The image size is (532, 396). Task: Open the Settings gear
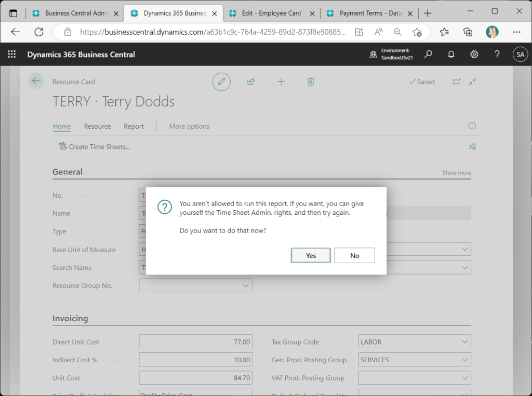(474, 54)
